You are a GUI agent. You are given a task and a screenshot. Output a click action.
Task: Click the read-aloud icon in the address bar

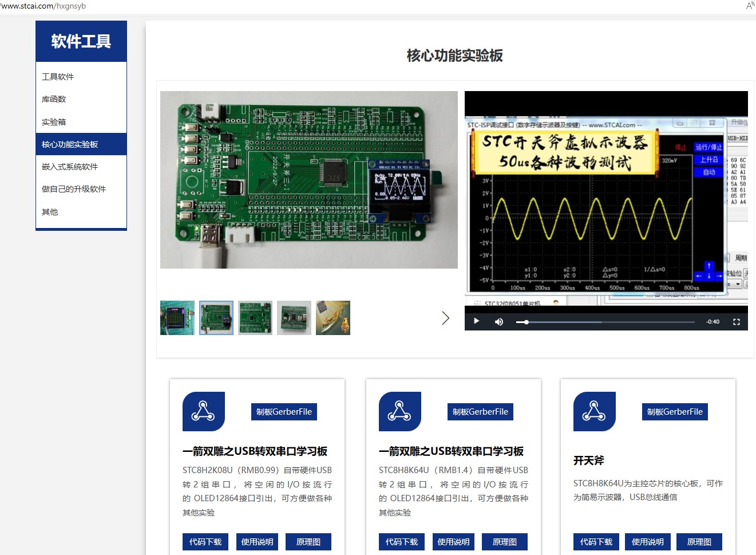click(750, 6)
